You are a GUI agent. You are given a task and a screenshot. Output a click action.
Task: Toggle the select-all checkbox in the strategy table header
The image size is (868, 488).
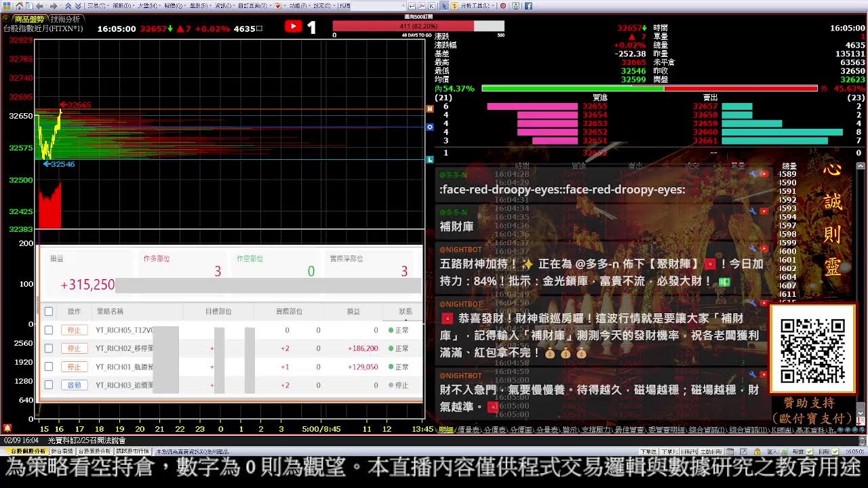click(x=48, y=312)
